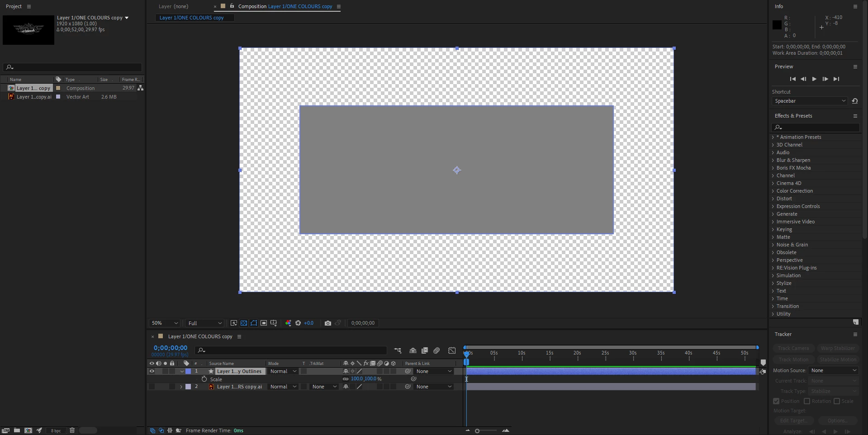Click the Shy layers hide switch in timeline
The image size is (868, 435).
tap(413, 350)
